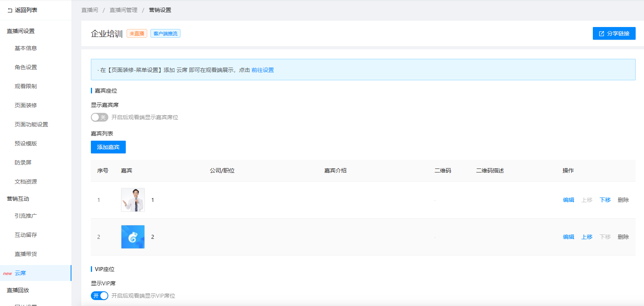Click the 二维码描述 column header
This screenshot has width=644, height=306.
pyautogui.click(x=490, y=170)
